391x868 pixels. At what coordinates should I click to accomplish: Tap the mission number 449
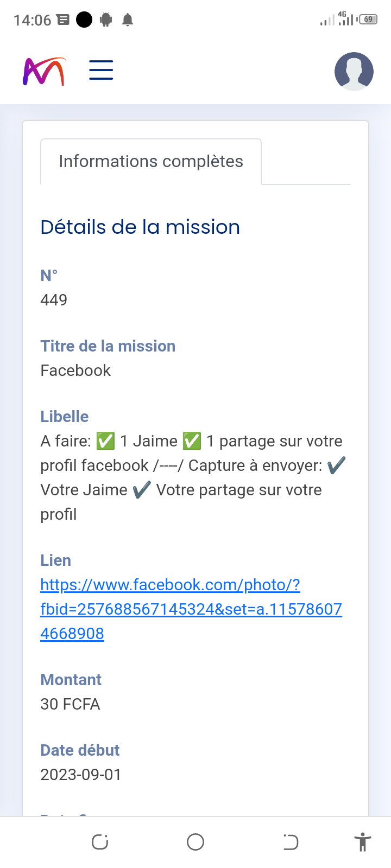coord(54,300)
